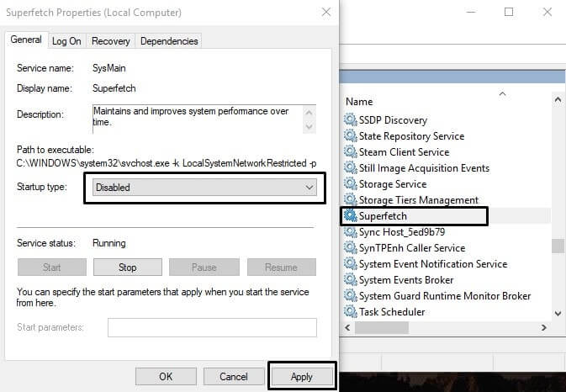Viewport: 566px width, 392px height.
Task: Select System Guard Runtime Monitor Broker service
Action: coord(445,295)
